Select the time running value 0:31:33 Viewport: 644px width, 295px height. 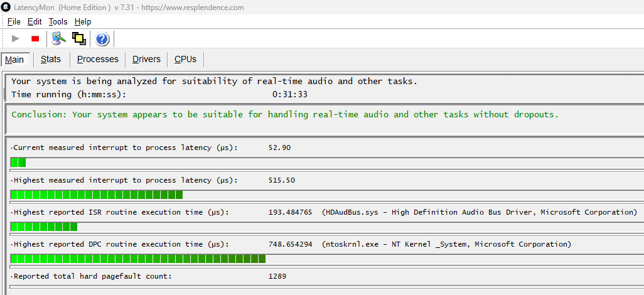290,95
